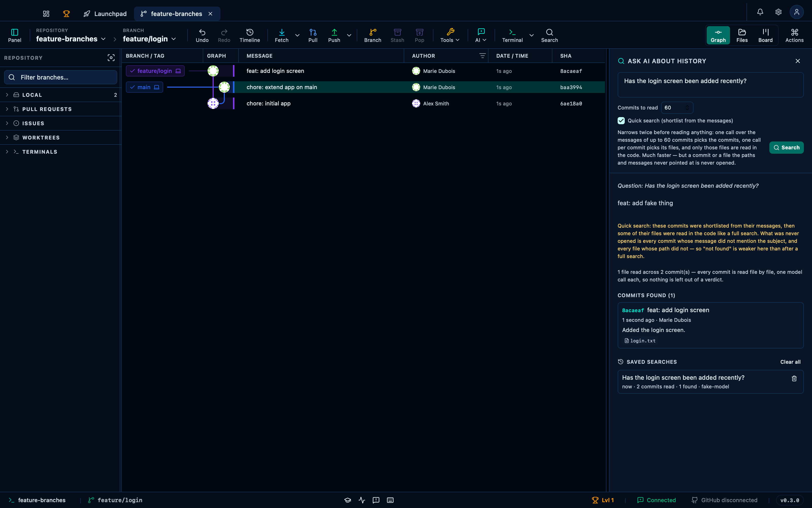Open the settings gear
Image resolution: width=812 pixels, height=508 pixels.
click(779, 12)
